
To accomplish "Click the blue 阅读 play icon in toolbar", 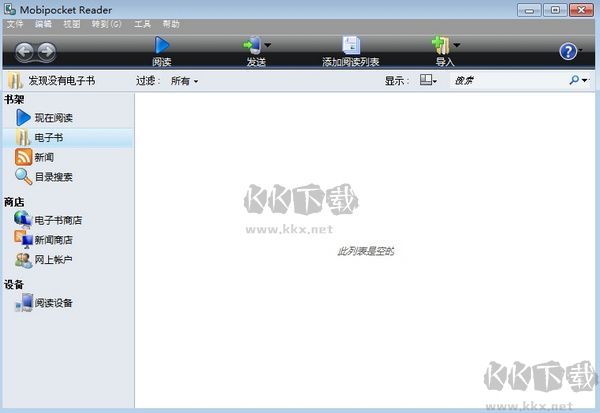I will click(162, 45).
